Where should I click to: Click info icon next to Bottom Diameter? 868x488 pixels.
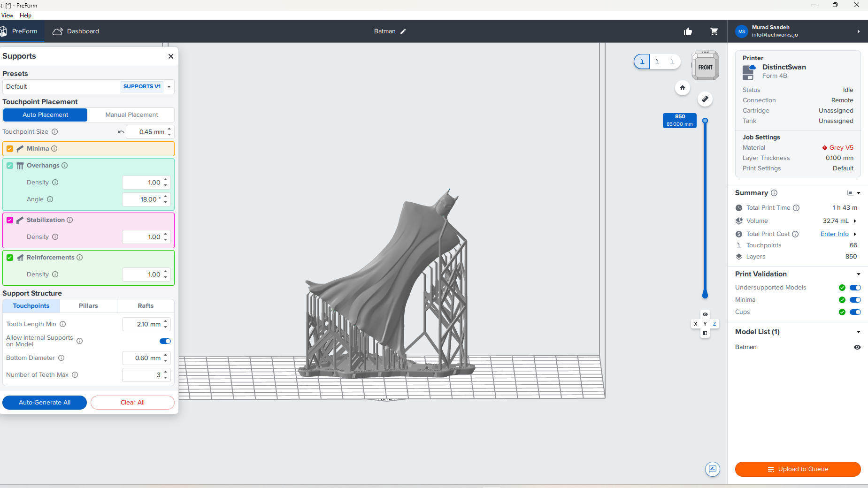click(x=61, y=358)
